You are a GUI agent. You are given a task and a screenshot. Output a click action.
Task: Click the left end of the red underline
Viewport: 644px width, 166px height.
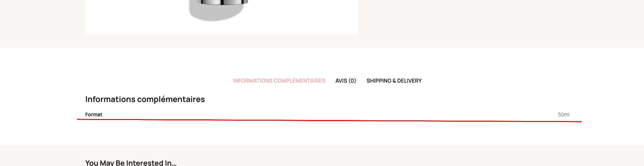pyautogui.click(x=78, y=119)
